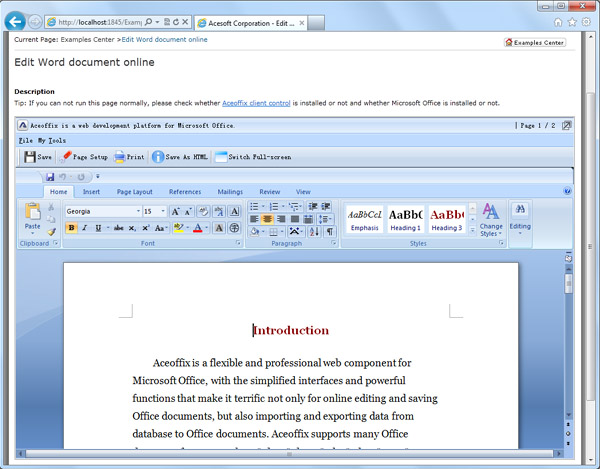This screenshot has width=600, height=469.
Task: Toggle Show paragraph marks pilcrow
Action: tap(329, 231)
